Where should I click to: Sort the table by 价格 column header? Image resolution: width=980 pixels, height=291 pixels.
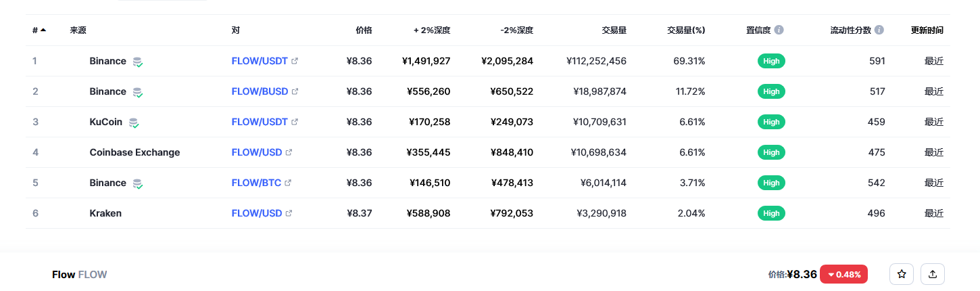tap(364, 30)
